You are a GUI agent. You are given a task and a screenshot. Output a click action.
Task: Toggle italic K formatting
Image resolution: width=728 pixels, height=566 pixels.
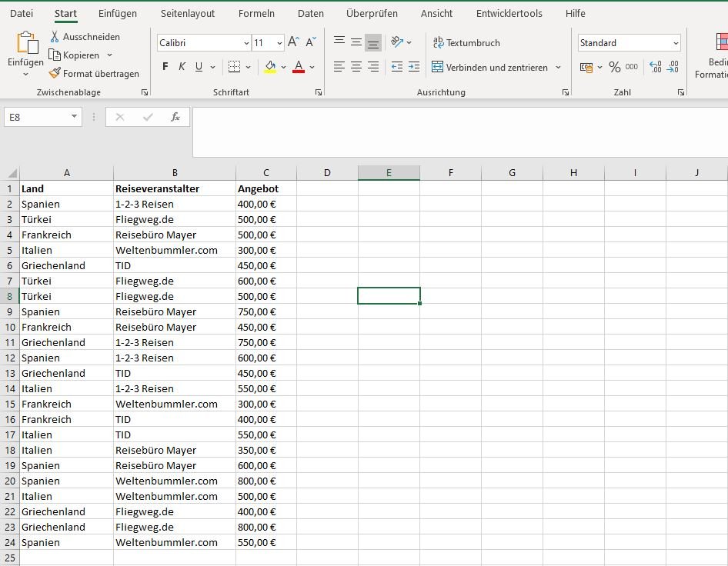[x=182, y=67]
